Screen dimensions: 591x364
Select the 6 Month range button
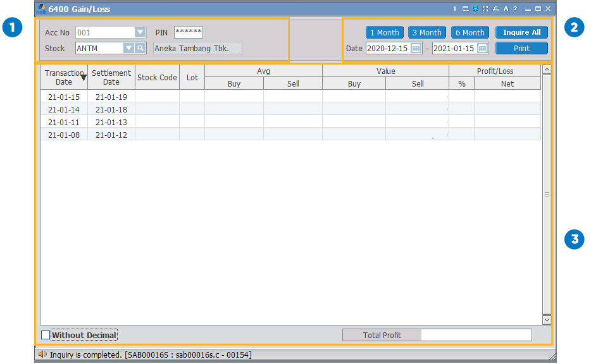point(470,32)
